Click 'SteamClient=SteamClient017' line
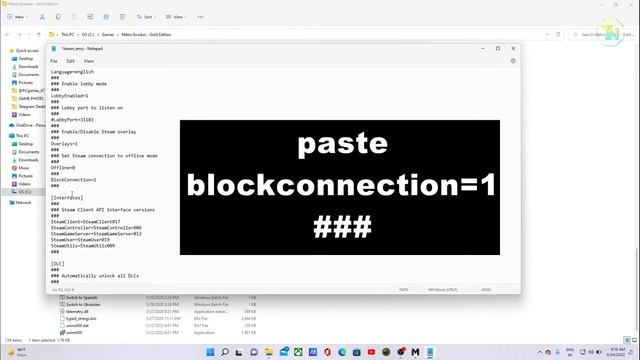 tap(85, 222)
